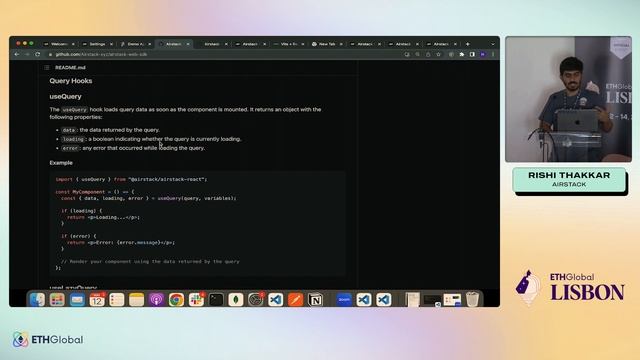Open Chrome three-dot menu
Image resolution: width=640 pixels, height=360 pixels.
coord(493,54)
